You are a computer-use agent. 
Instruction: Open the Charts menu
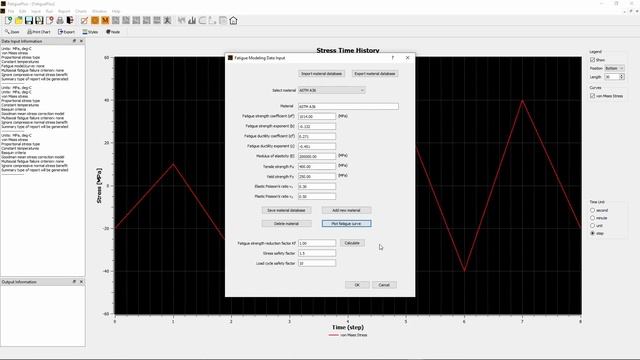(x=81, y=11)
